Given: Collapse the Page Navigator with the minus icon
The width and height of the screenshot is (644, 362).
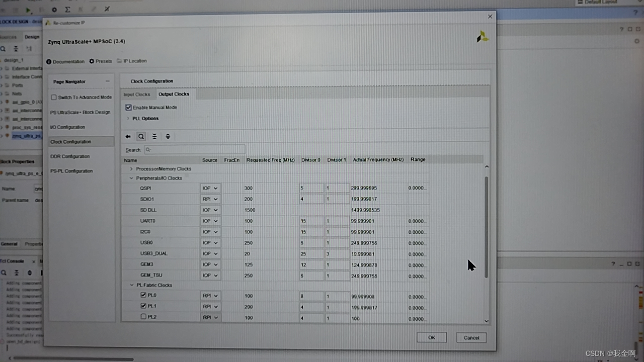Looking at the screenshot, I should click(107, 81).
